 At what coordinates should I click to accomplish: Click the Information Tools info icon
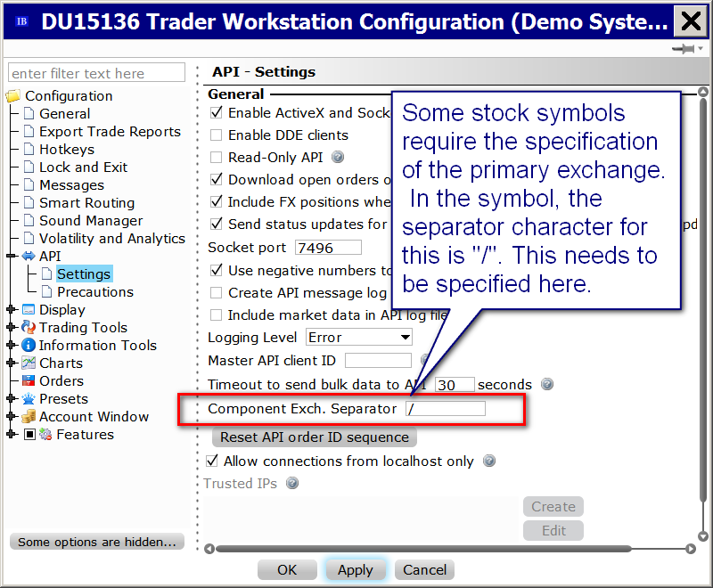point(29,345)
